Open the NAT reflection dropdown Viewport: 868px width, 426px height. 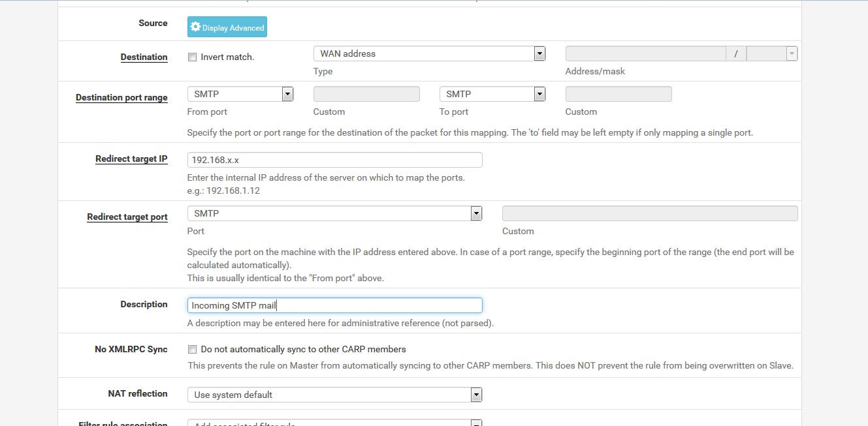[334, 395]
